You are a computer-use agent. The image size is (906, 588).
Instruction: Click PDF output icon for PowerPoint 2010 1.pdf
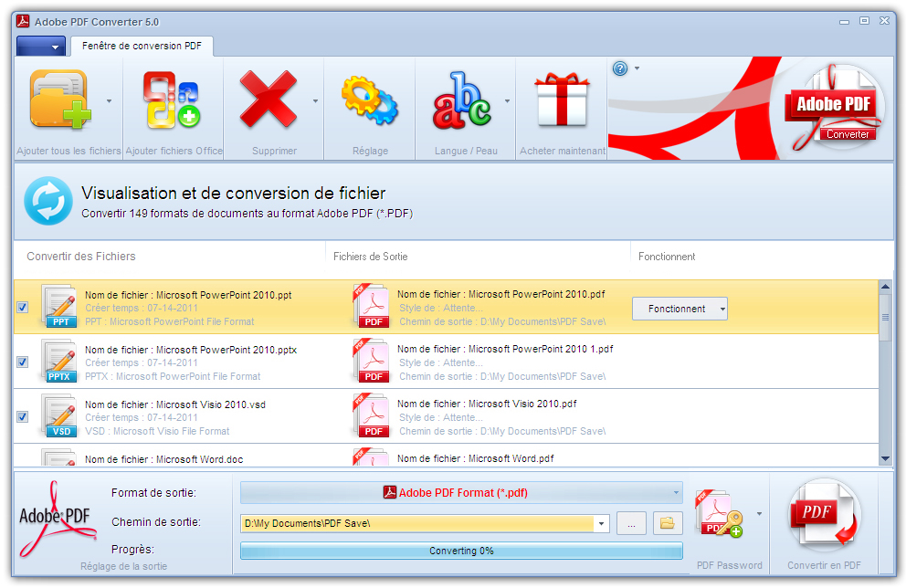tap(371, 361)
